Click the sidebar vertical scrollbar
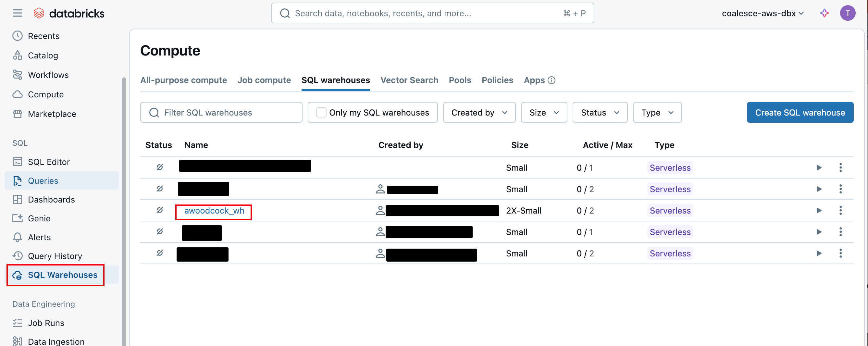 (x=124, y=211)
